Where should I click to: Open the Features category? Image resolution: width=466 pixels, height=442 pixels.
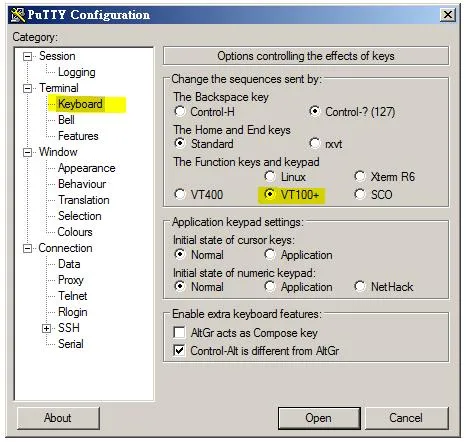pyautogui.click(x=78, y=136)
